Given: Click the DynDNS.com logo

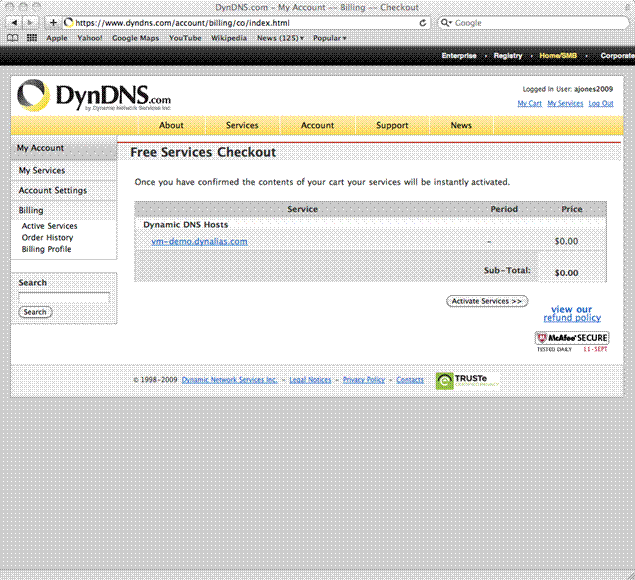Looking at the screenshot, I should click(94, 96).
